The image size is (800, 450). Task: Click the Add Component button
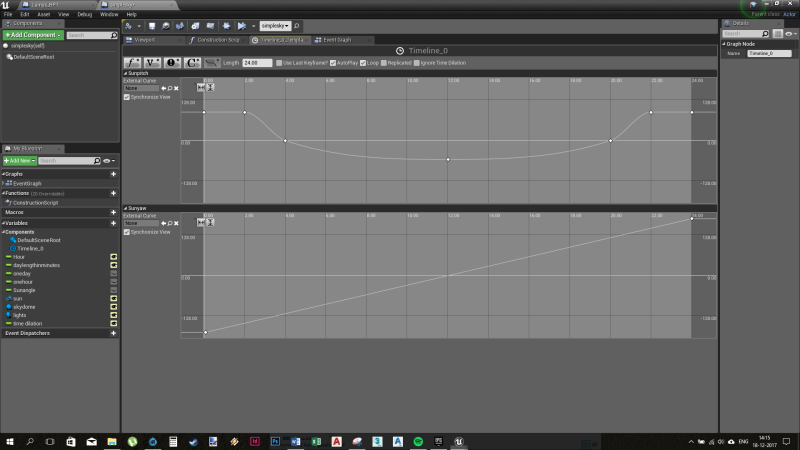click(x=32, y=35)
